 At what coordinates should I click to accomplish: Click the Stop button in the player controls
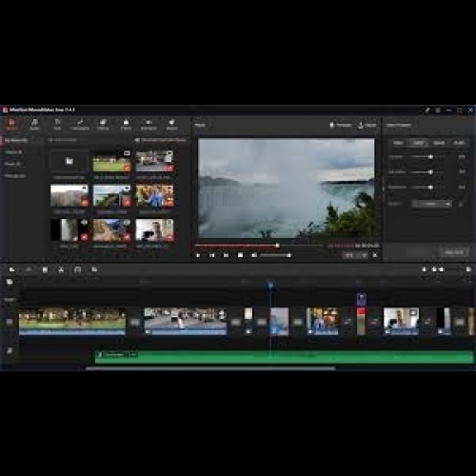click(240, 255)
